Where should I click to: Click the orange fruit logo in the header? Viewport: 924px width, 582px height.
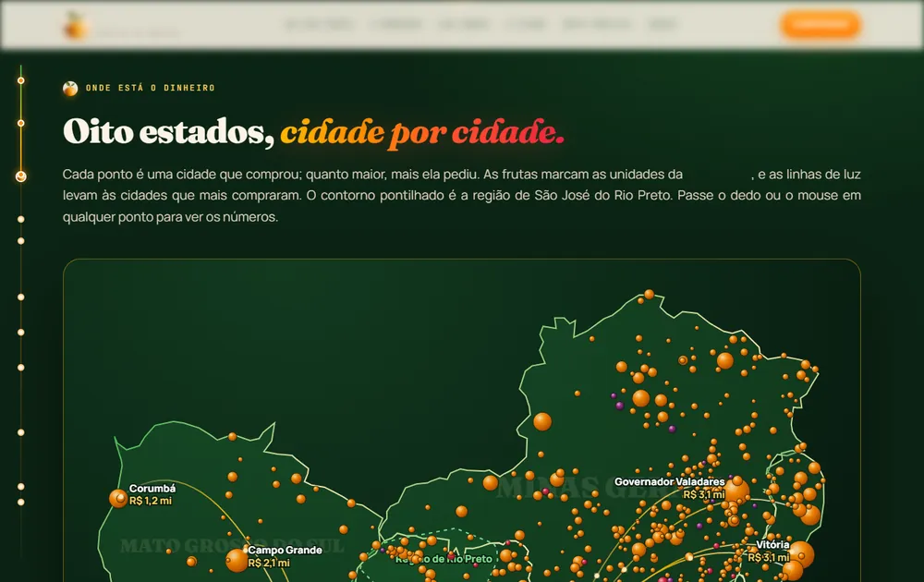tap(75, 25)
